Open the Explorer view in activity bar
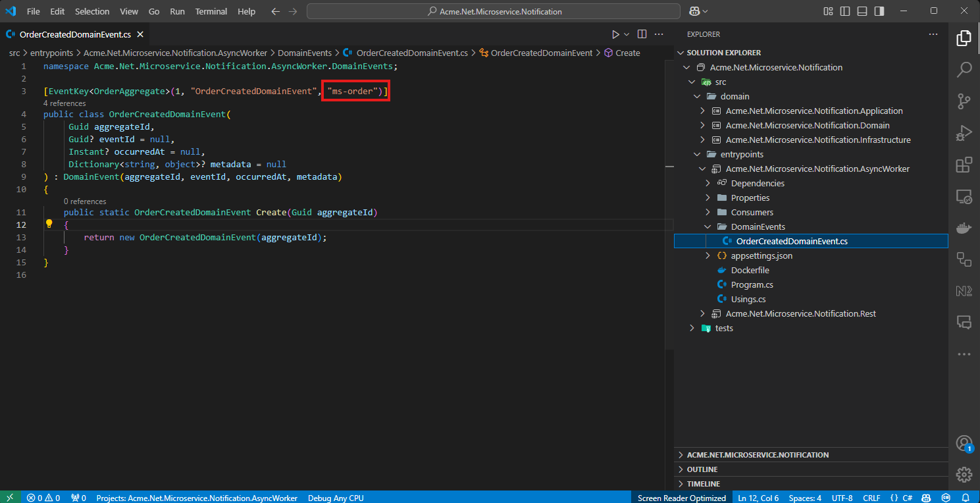The height and width of the screenshot is (503, 980). (x=964, y=38)
